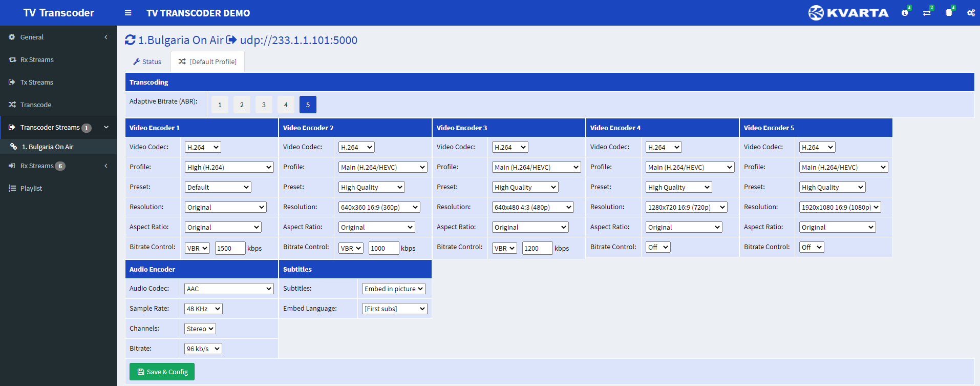Click Video Encoder 1 bitrate kbps field

[x=230, y=248]
